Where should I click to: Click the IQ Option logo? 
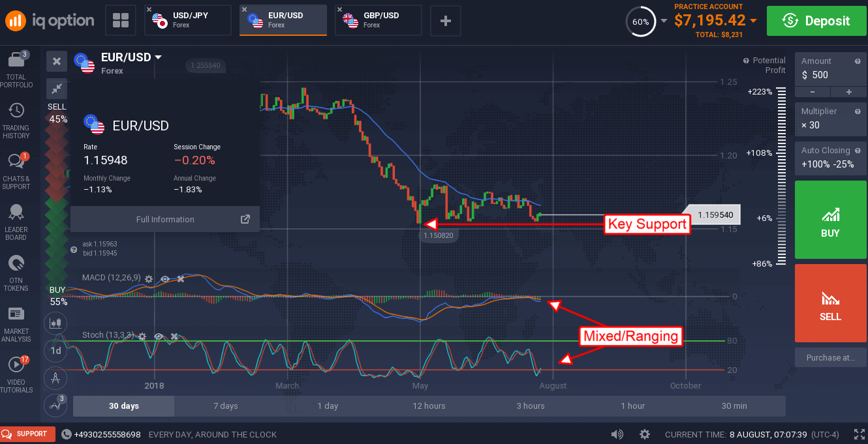(50, 21)
